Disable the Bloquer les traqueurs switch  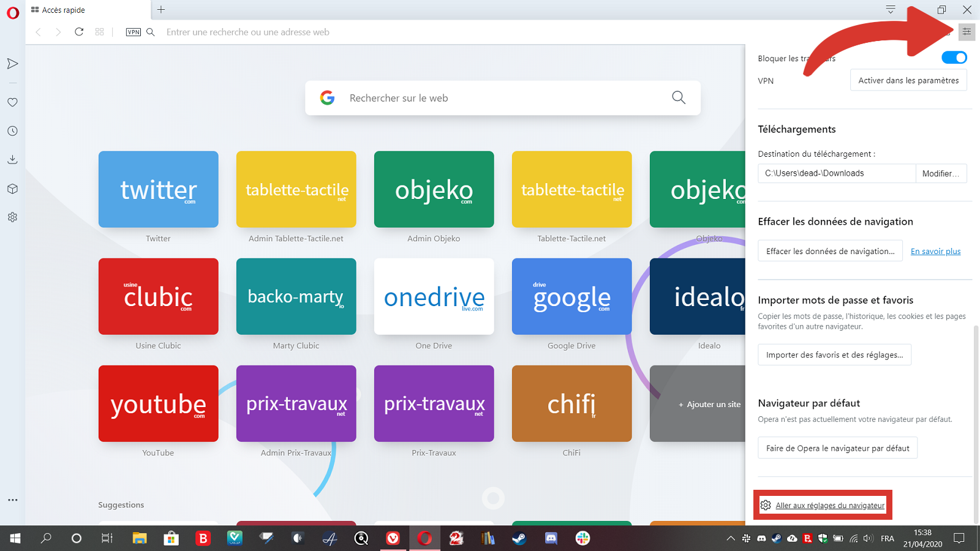(x=954, y=58)
